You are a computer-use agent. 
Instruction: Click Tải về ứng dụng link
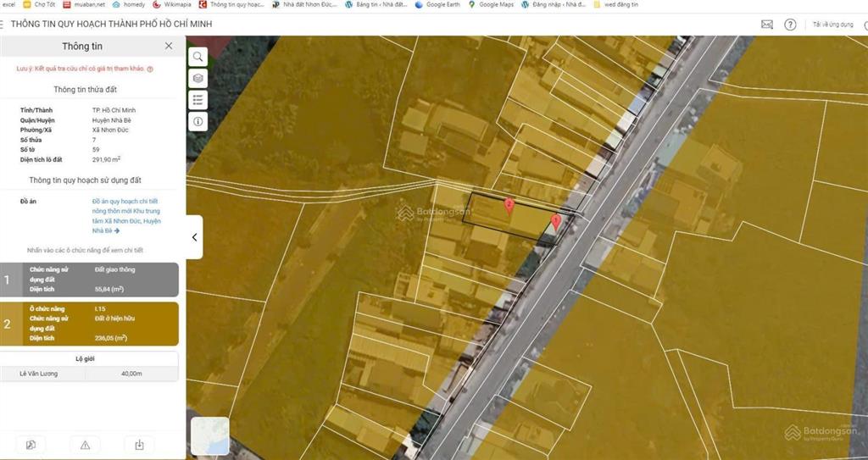pyautogui.click(x=832, y=25)
